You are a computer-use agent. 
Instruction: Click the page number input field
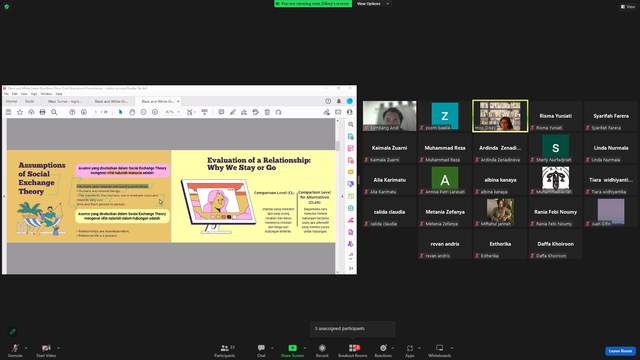point(96,112)
